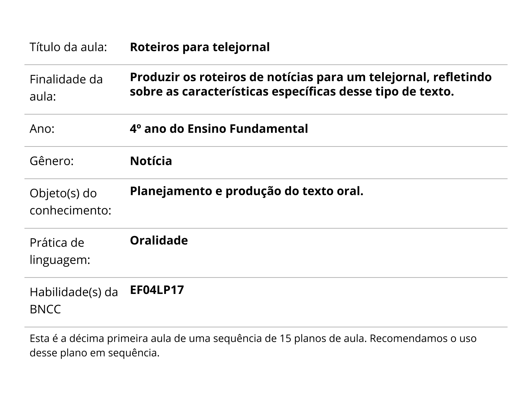The height and width of the screenshot is (399, 532).
Task: Click the 'Finalidade da aula:' label
Action: (66, 88)
